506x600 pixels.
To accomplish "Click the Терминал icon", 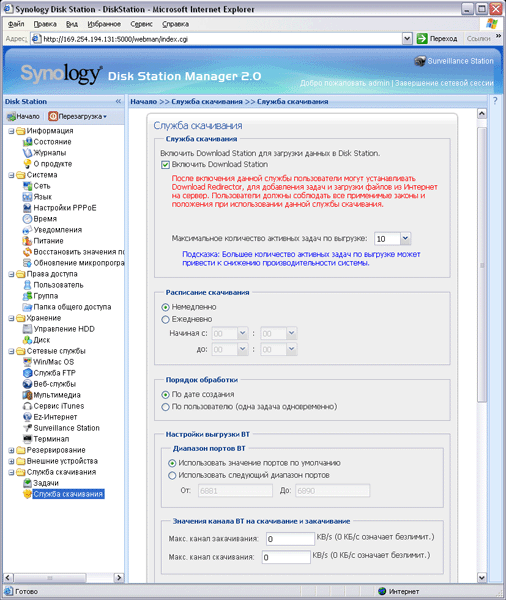I will pos(27,439).
